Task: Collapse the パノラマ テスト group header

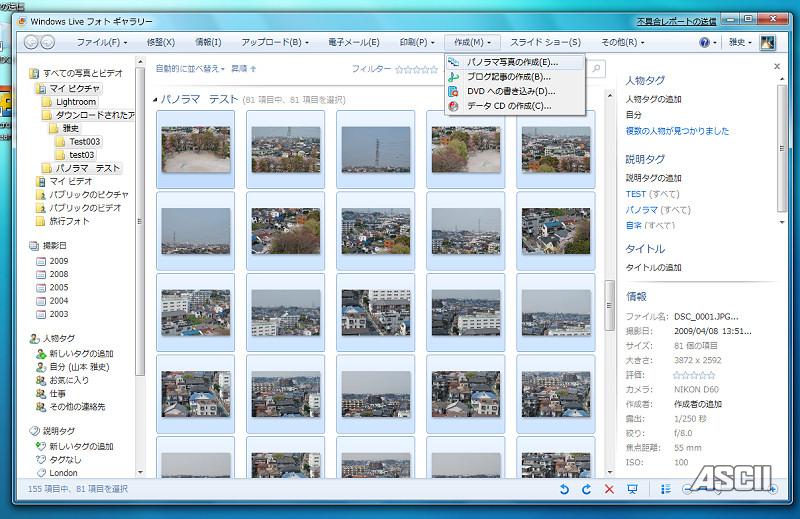Action: [x=156, y=100]
